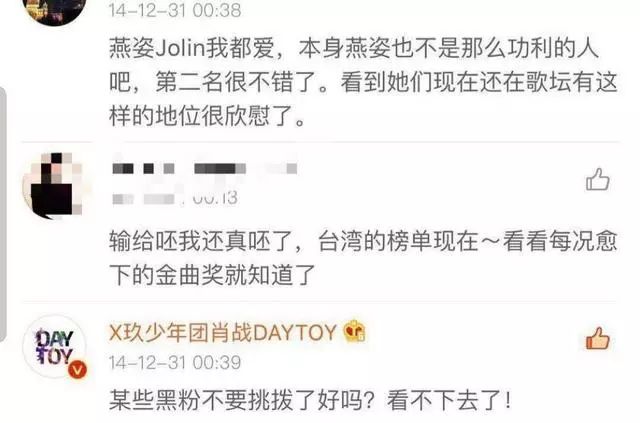Click the line 样的地位很欣慰了
640x423 pixels.
pyautogui.click(x=207, y=117)
